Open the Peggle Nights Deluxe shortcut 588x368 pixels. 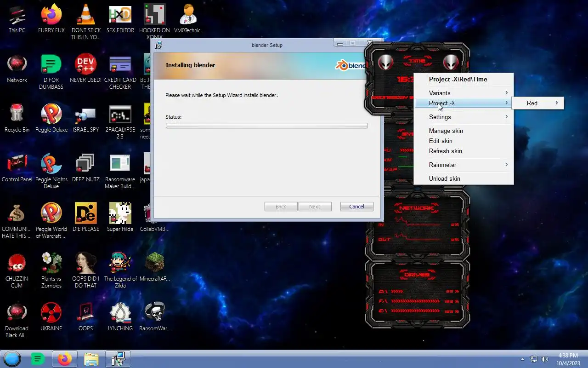click(51, 171)
